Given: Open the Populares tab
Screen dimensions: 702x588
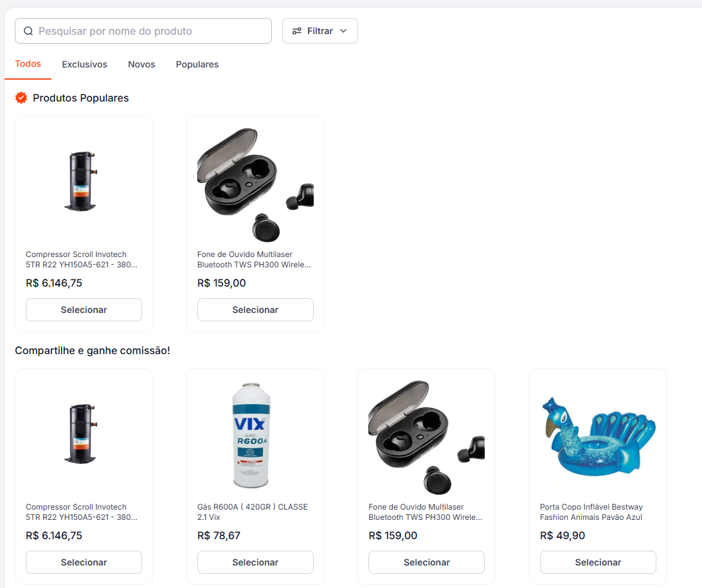Looking at the screenshot, I should pos(197,64).
